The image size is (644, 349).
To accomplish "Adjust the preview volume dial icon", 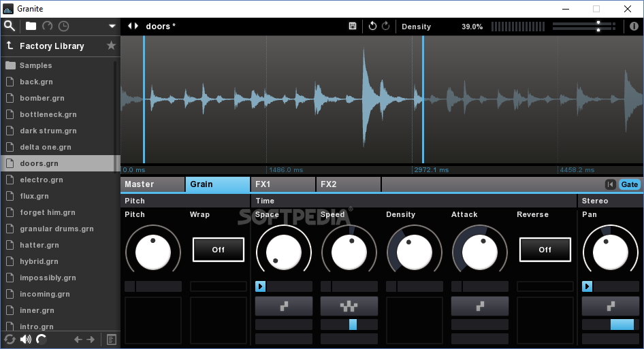I will [42, 339].
